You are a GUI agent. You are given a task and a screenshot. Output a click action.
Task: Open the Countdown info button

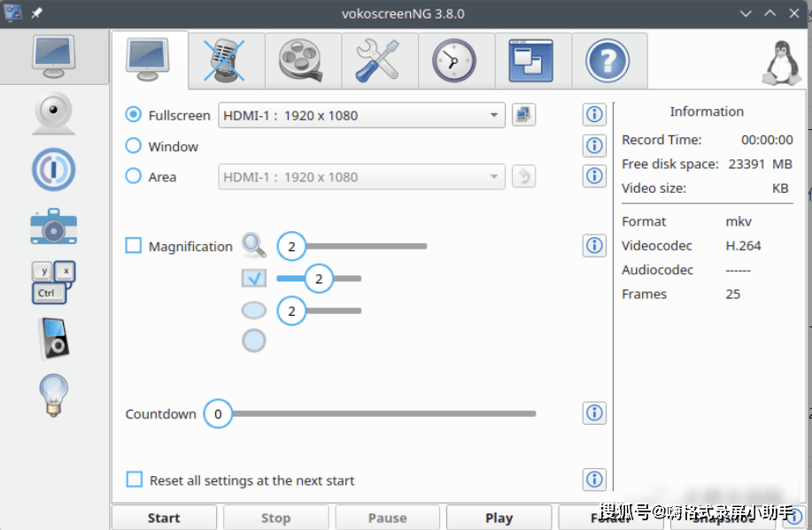[x=594, y=413]
